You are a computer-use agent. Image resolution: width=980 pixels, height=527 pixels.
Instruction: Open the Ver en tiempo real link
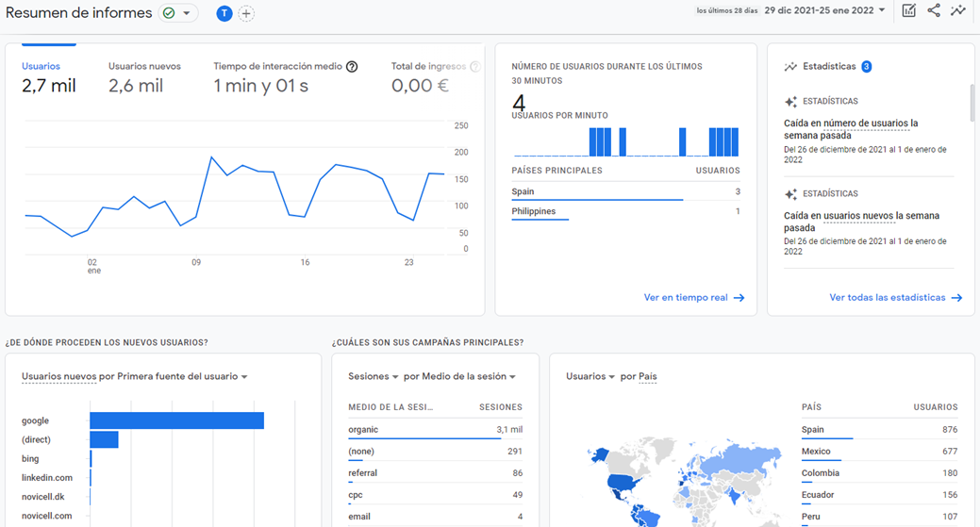point(694,298)
